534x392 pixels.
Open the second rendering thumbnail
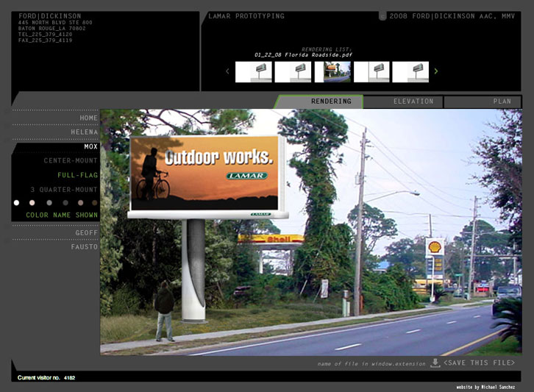pyautogui.click(x=293, y=72)
